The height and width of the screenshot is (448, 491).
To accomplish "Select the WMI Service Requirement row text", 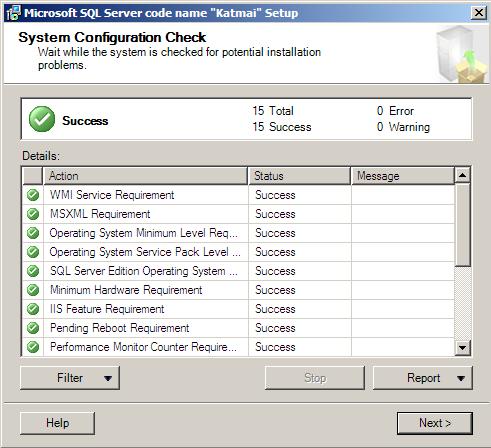I will point(112,195).
